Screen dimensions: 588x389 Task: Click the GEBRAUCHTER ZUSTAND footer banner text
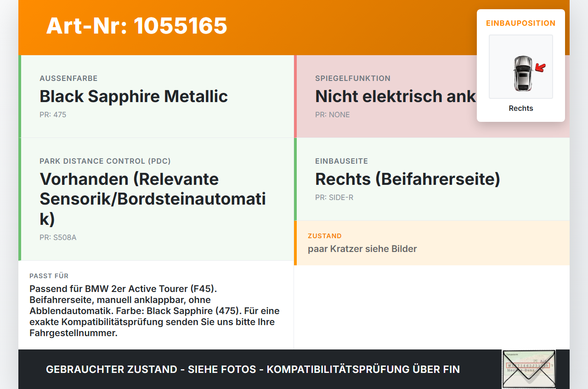[253, 369]
